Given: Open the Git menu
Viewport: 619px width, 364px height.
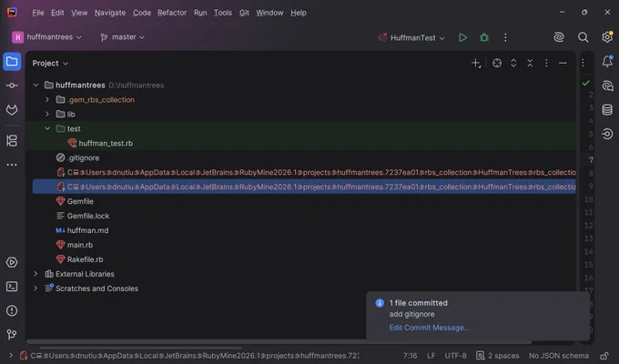Looking at the screenshot, I should pyautogui.click(x=244, y=13).
